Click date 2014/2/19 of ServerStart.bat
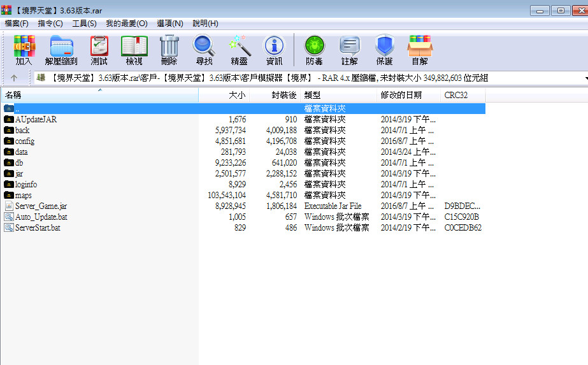The height and width of the screenshot is (365, 588). pos(408,227)
